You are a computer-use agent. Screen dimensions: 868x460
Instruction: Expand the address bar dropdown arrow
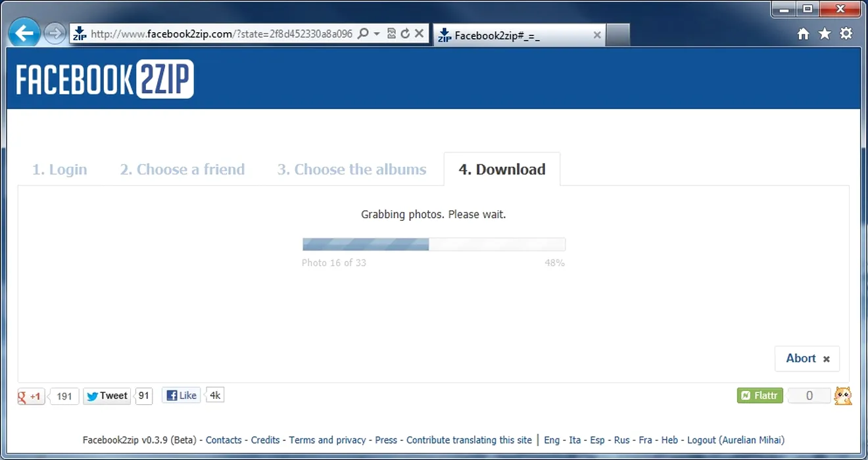point(377,34)
